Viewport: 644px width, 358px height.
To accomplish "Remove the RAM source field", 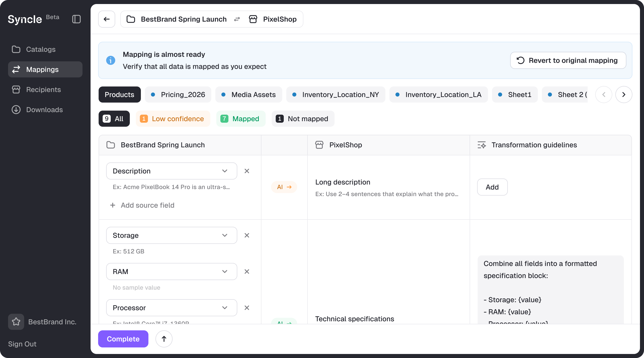I will click(x=247, y=272).
